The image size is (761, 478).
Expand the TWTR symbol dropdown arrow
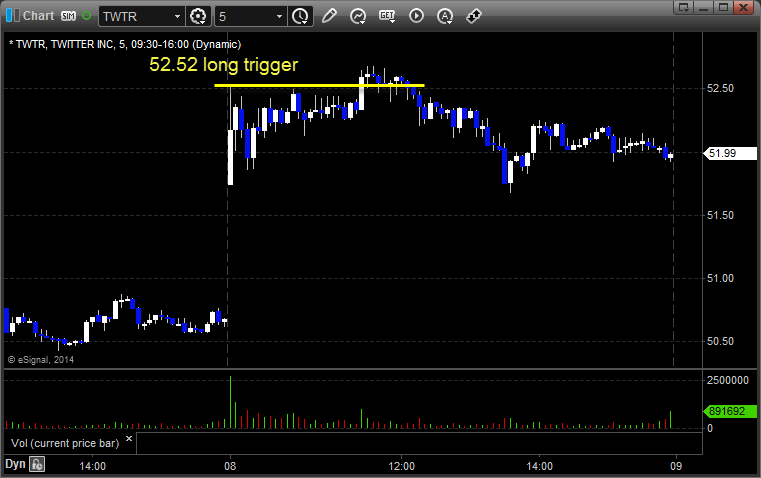pos(177,16)
